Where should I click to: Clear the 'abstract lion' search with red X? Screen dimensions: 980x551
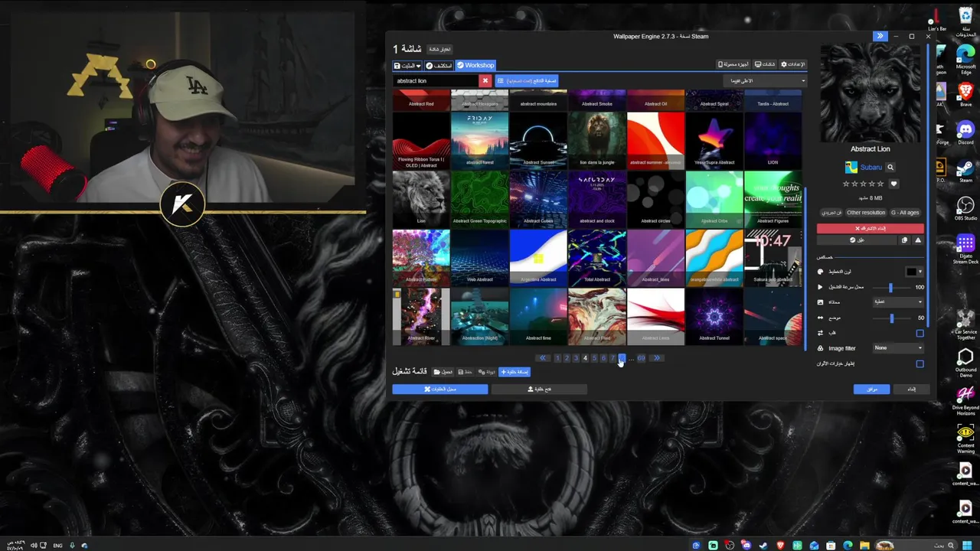click(485, 80)
